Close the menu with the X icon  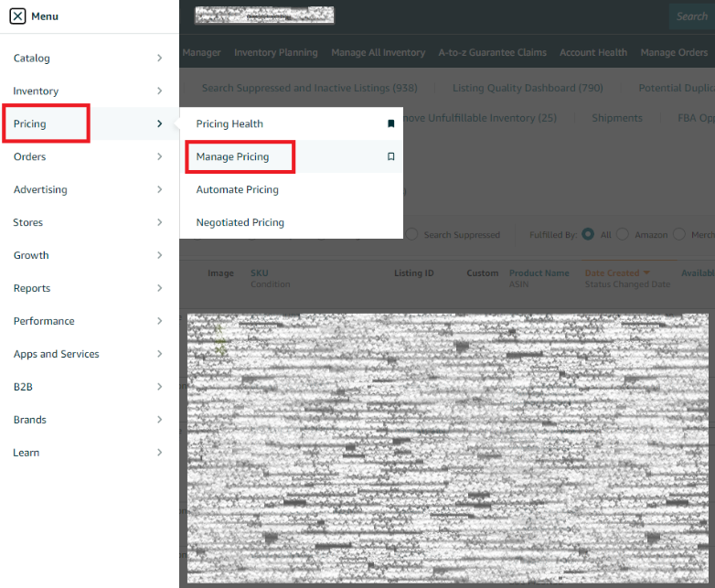17,16
